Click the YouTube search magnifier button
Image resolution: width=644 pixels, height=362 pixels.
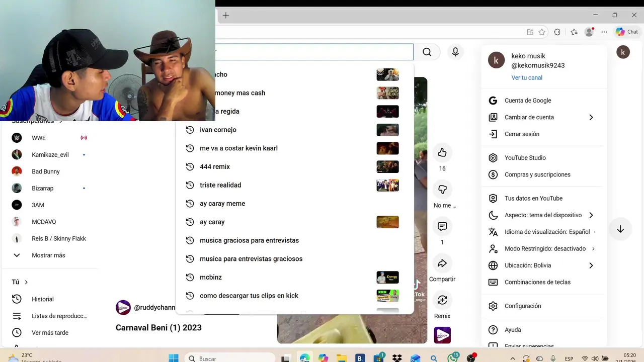click(427, 52)
